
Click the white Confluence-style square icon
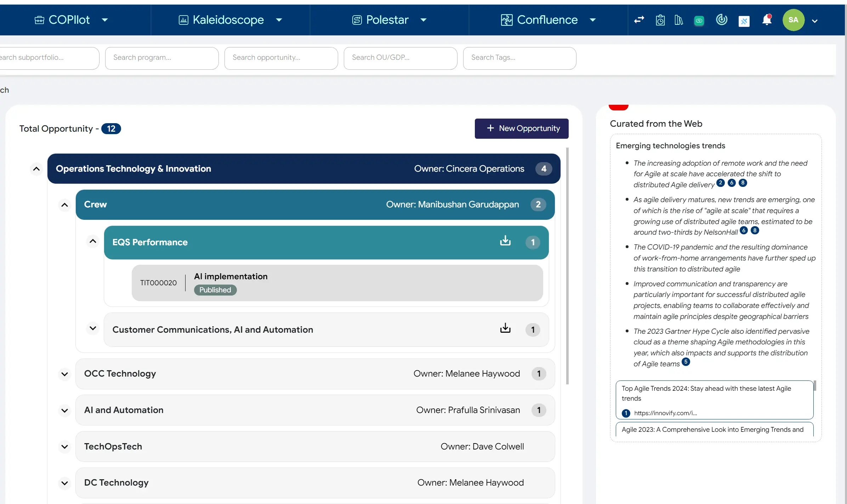tap(744, 21)
